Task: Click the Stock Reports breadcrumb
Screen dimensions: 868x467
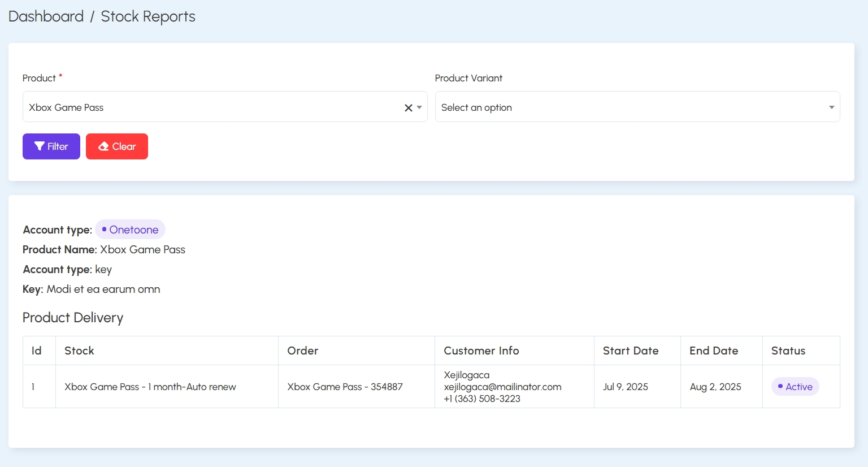Action: (x=148, y=16)
